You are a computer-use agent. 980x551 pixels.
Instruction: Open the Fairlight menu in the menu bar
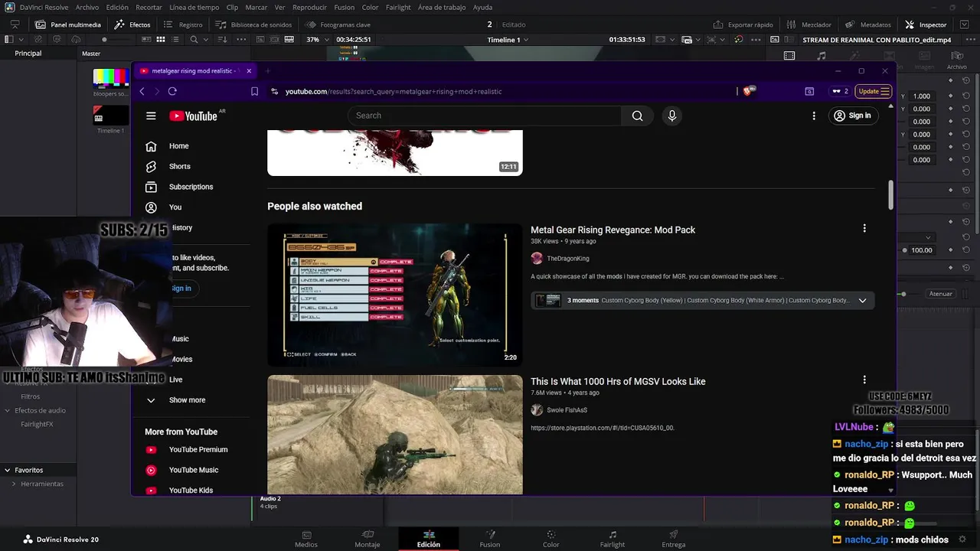pos(398,7)
